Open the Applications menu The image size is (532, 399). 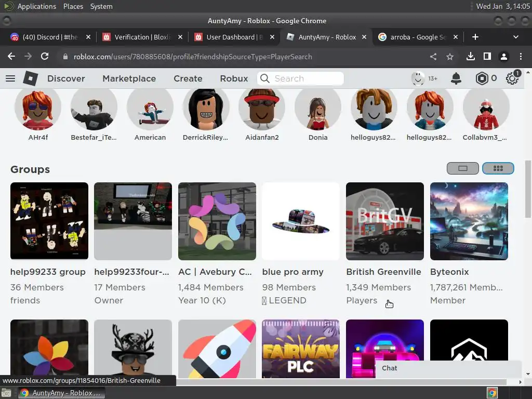click(x=37, y=6)
